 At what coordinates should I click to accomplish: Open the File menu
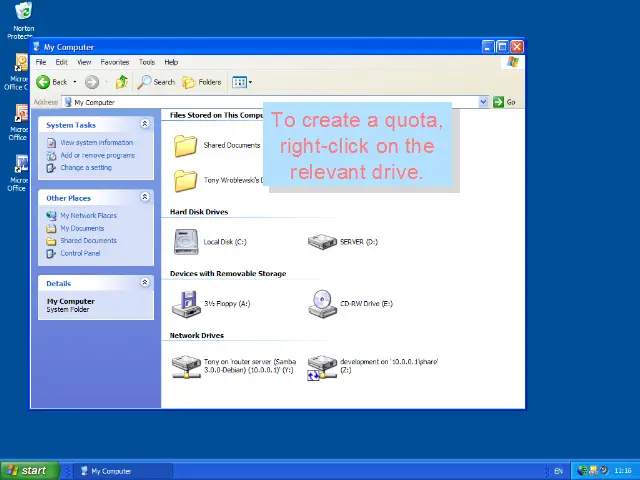[x=41, y=62]
